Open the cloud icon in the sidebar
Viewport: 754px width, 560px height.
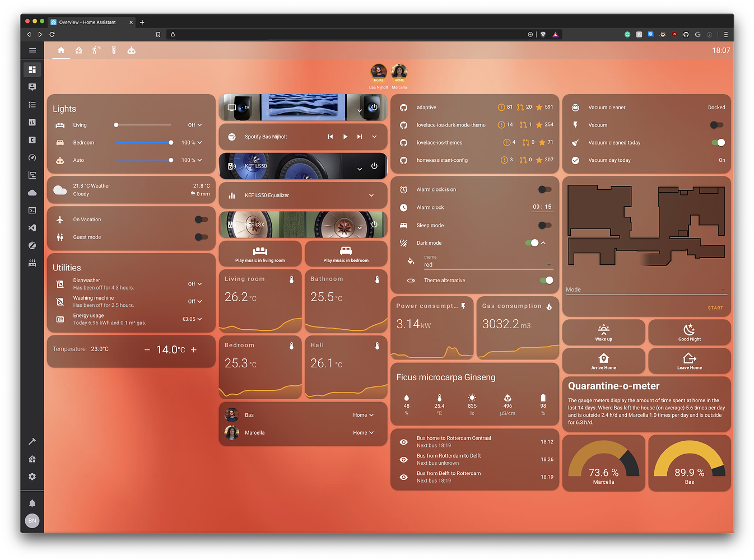point(32,193)
